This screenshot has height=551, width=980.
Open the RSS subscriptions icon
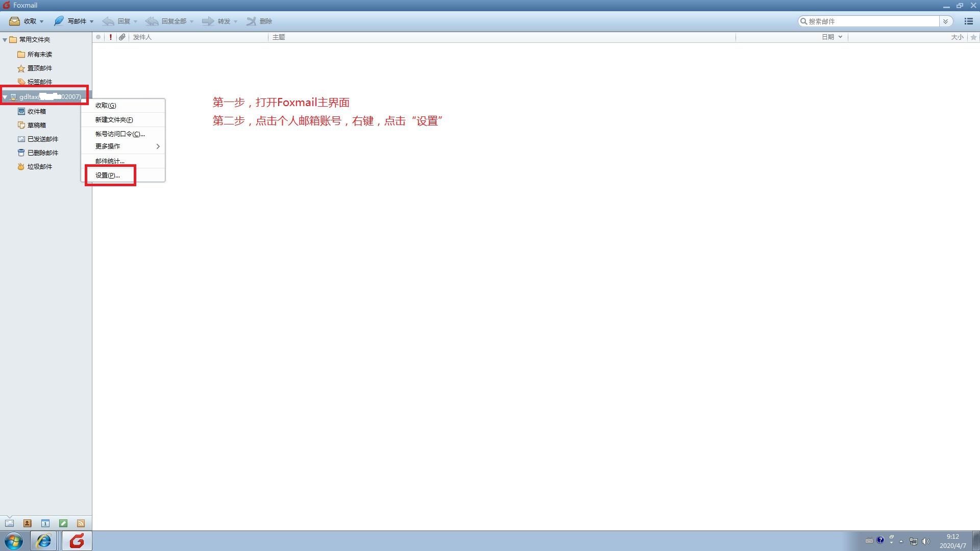[81, 523]
